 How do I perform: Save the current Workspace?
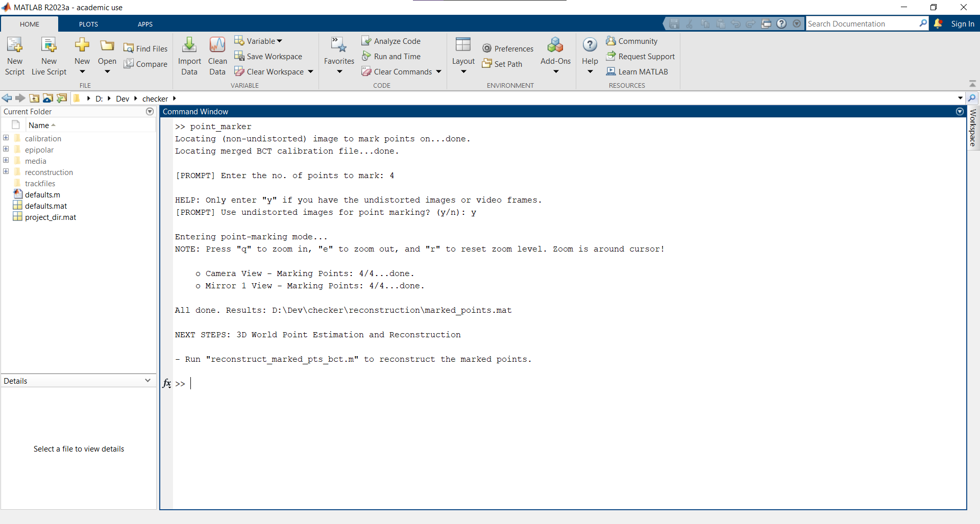(268, 56)
